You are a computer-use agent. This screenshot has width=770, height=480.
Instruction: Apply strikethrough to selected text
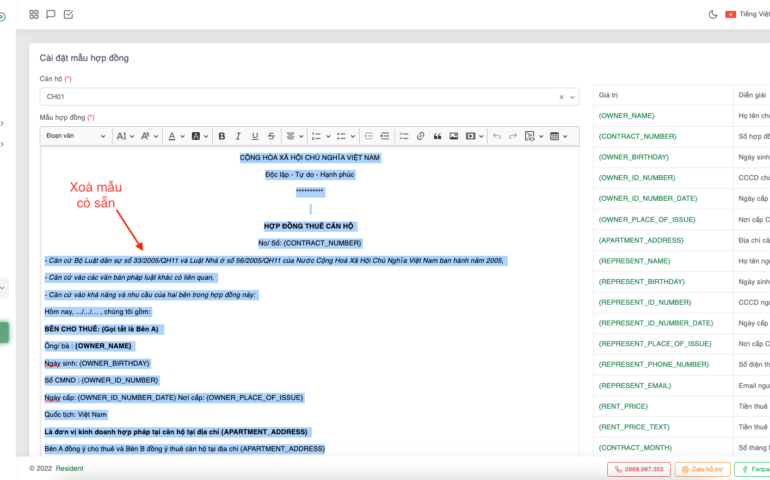(272, 136)
